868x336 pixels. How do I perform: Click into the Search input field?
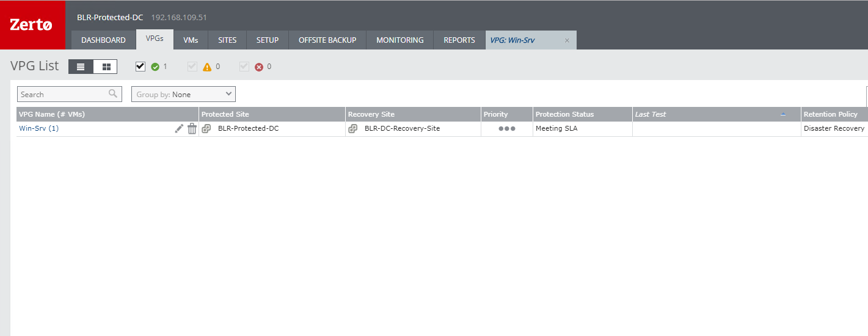(x=62, y=94)
